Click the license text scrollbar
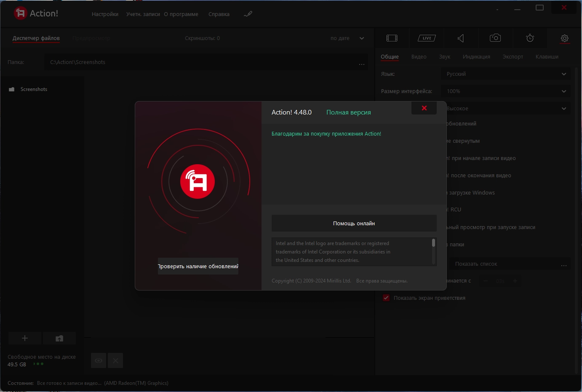 click(x=433, y=243)
